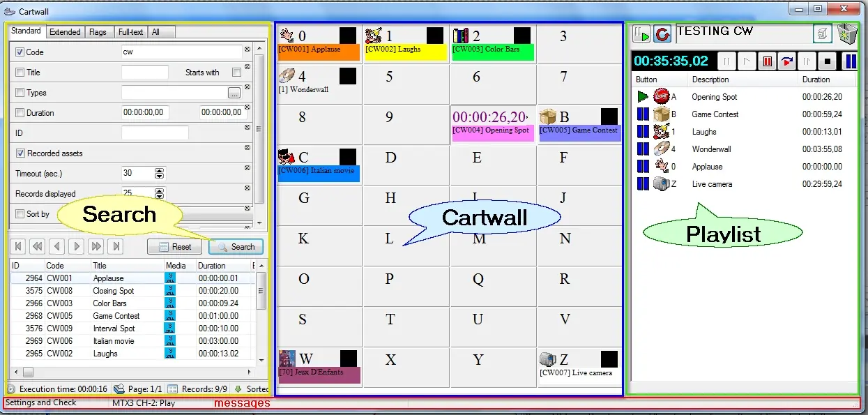Trigger the Live camera cart Z

click(x=579, y=367)
